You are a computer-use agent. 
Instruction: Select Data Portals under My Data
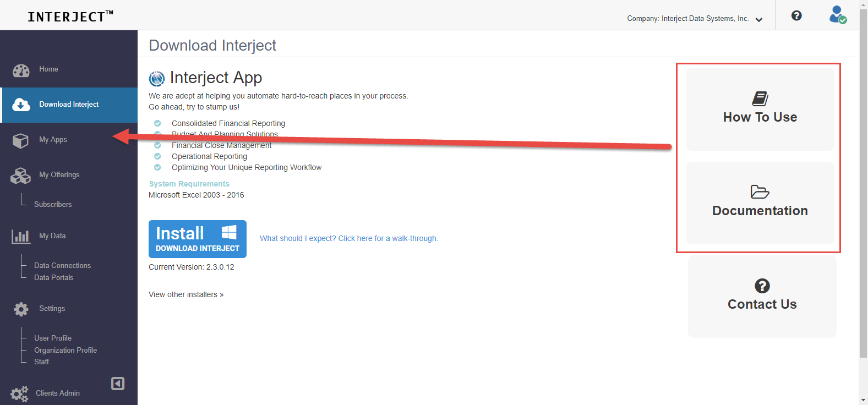[53, 278]
